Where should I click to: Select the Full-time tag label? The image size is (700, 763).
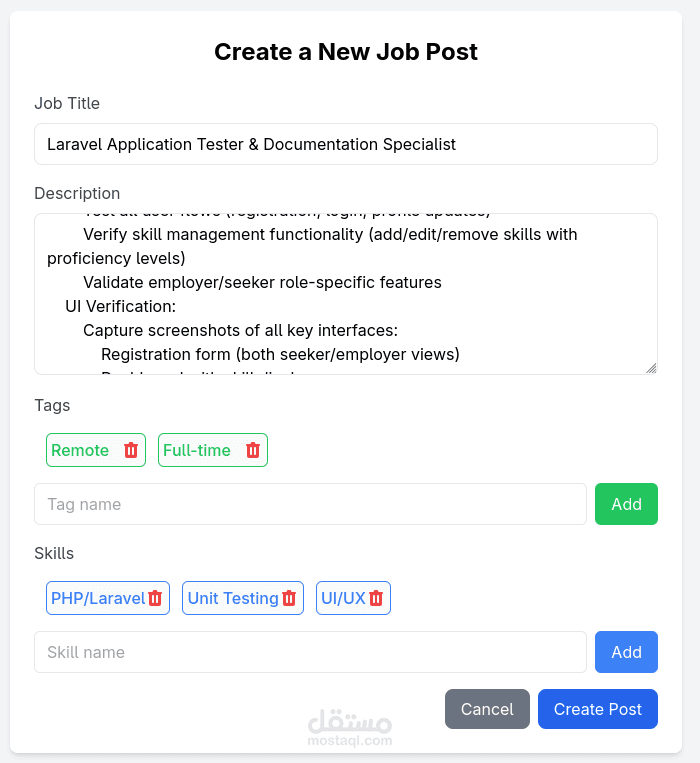click(x=197, y=450)
